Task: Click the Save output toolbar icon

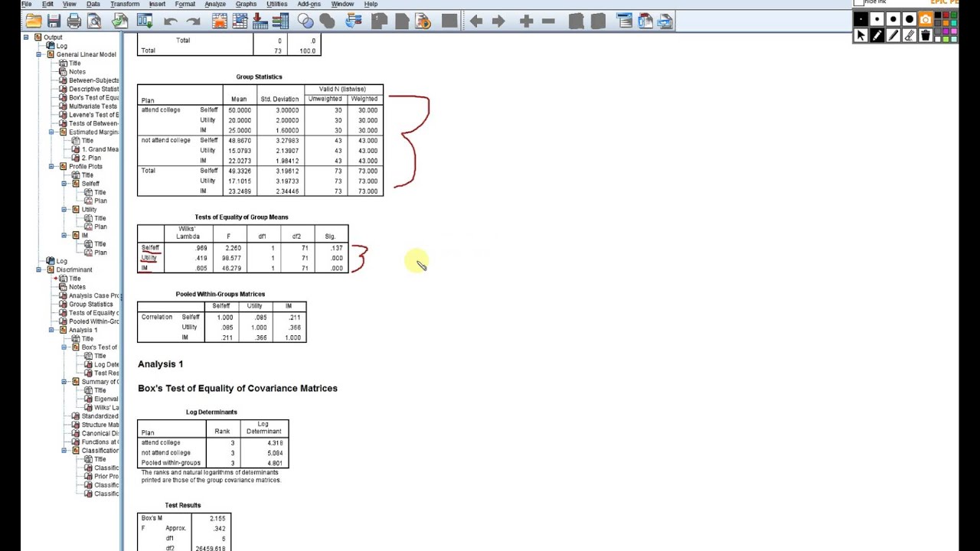Action: [x=54, y=21]
